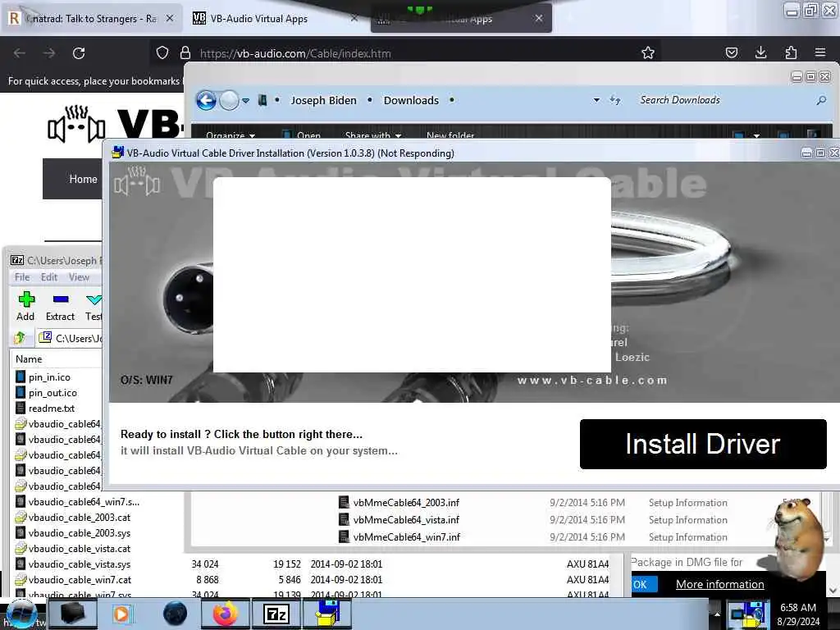Image resolution: width=840 pixels, height=630 pixels.
Task: Open Edit menu in 7-Zip
Action: click(48, 277)
